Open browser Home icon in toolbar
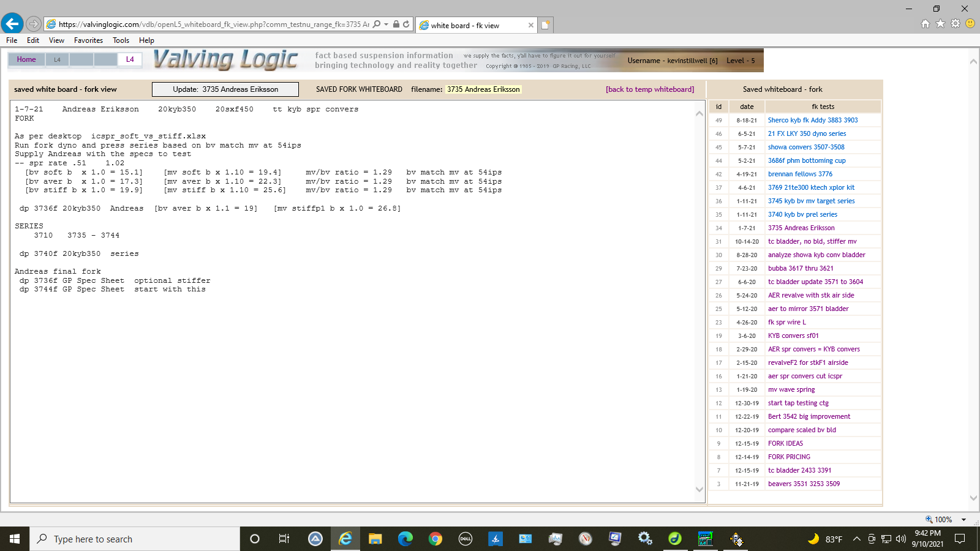This screenshot has height=551, width=980. (925, 24)
